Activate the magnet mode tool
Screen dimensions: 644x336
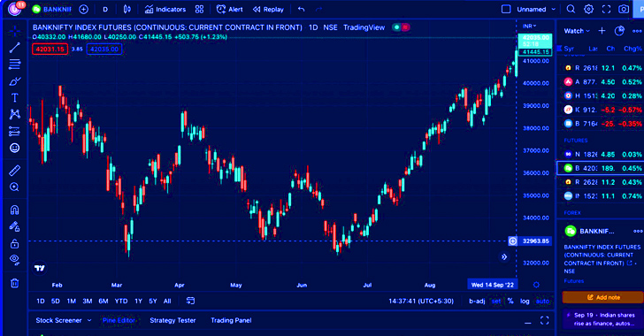coord(14,210)
